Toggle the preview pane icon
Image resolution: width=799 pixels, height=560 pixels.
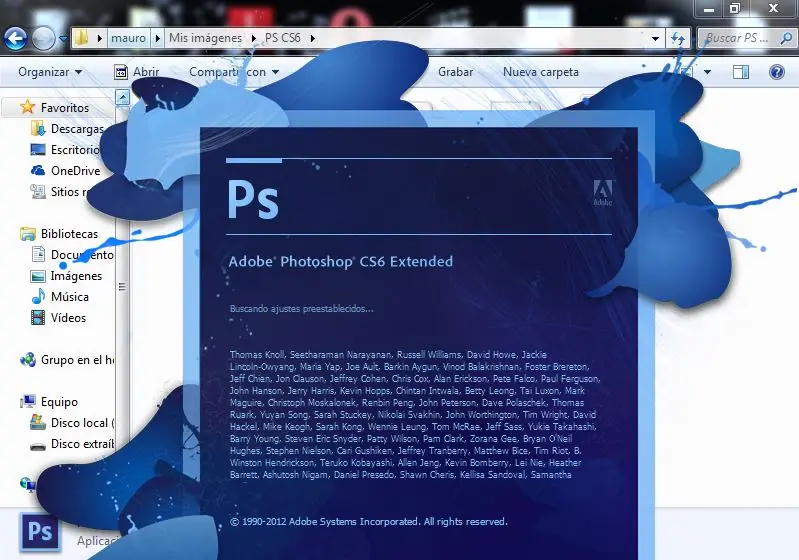(741, 72)
